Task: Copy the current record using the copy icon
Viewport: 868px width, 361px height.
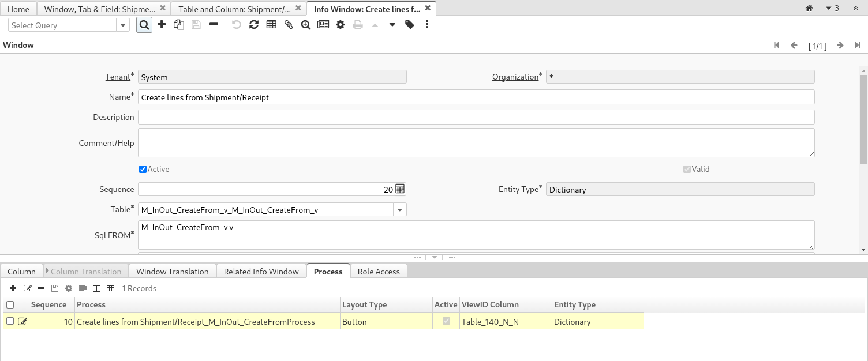Action: [179, 24]
